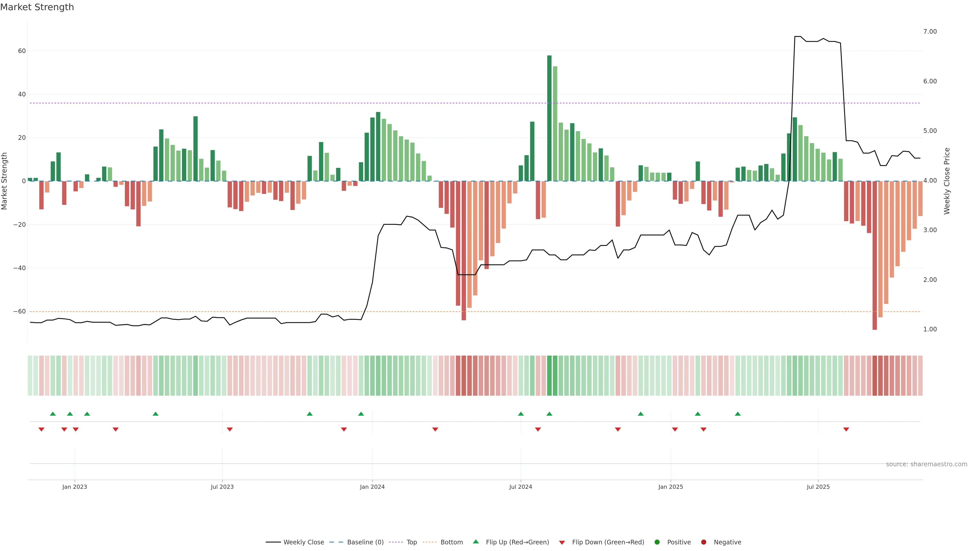980x551 pixels.
Task: Click the Jul 2025 x-axis label
Action: pyautogui.click(x=818, y=487)
